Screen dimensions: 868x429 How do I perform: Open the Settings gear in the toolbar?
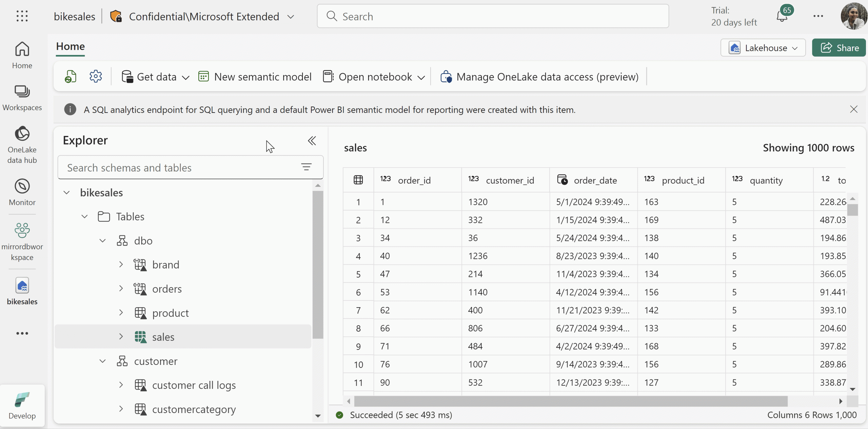tap(96, 76)
